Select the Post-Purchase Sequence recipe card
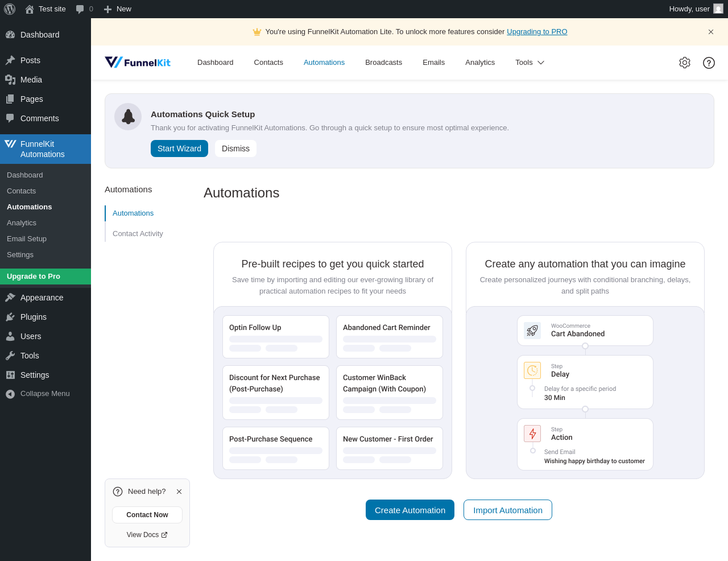The height and width of the screenshot is (561, 728). 276,448
